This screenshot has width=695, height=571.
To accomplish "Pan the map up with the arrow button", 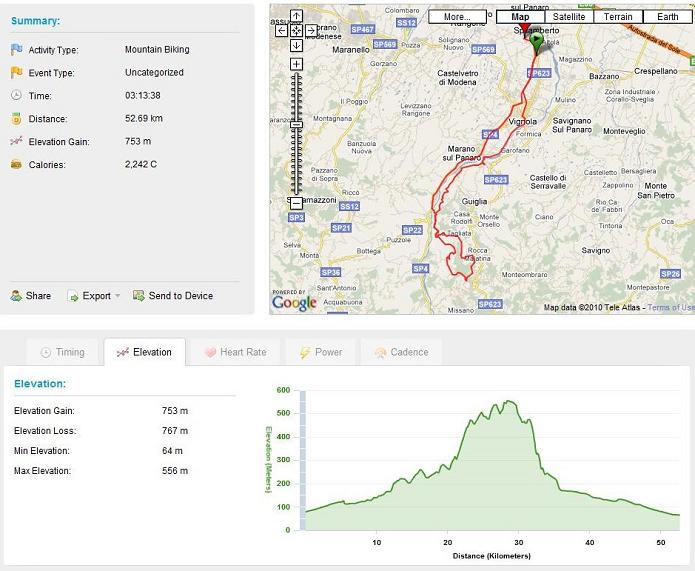I will (297, 17).
